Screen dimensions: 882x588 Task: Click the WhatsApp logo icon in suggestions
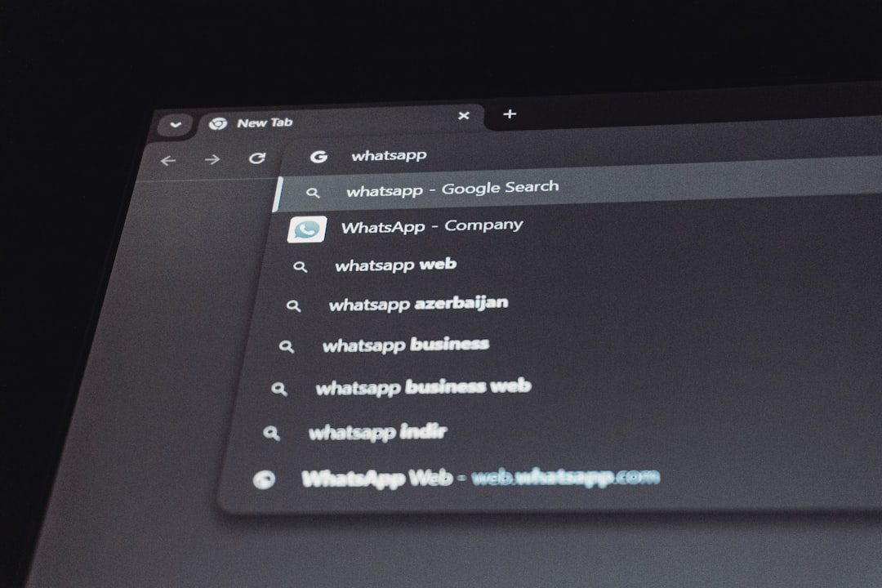click(x=307, y=229)
